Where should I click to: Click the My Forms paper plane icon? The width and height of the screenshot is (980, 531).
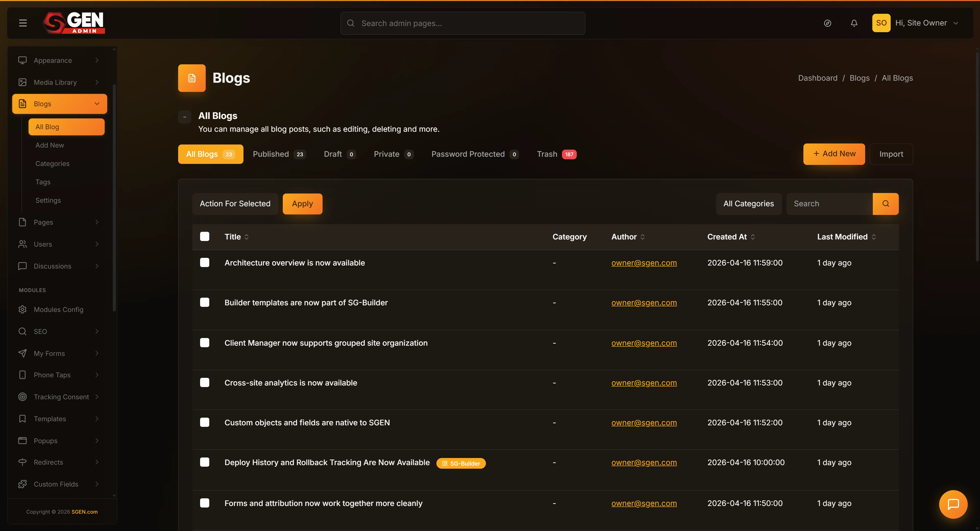pos(22,353)
